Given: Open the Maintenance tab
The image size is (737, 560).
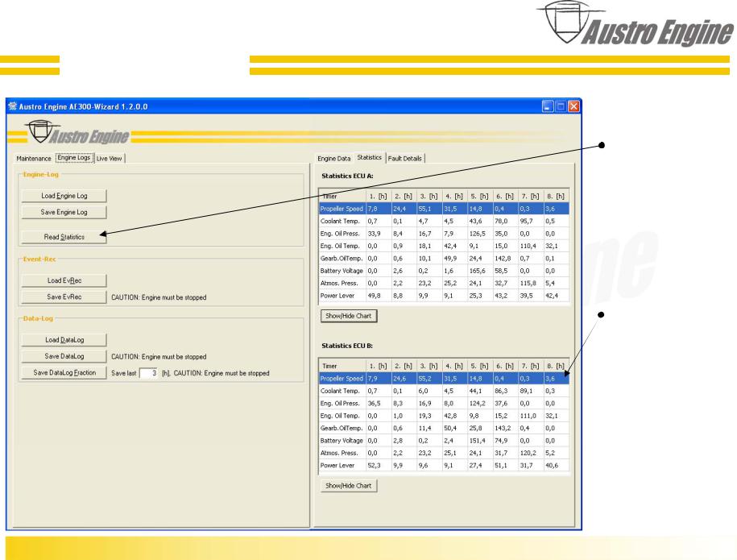Looking at the screenshot, I should pos(33,159).
